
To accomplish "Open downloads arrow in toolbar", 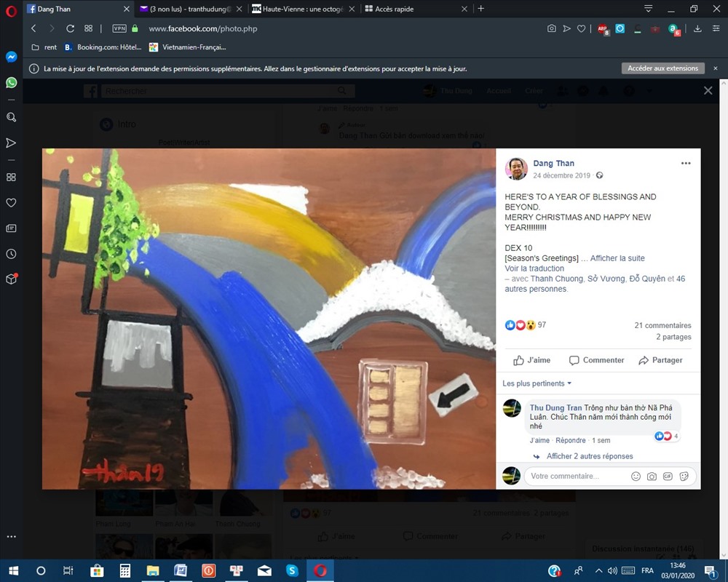I will [697, 28].
